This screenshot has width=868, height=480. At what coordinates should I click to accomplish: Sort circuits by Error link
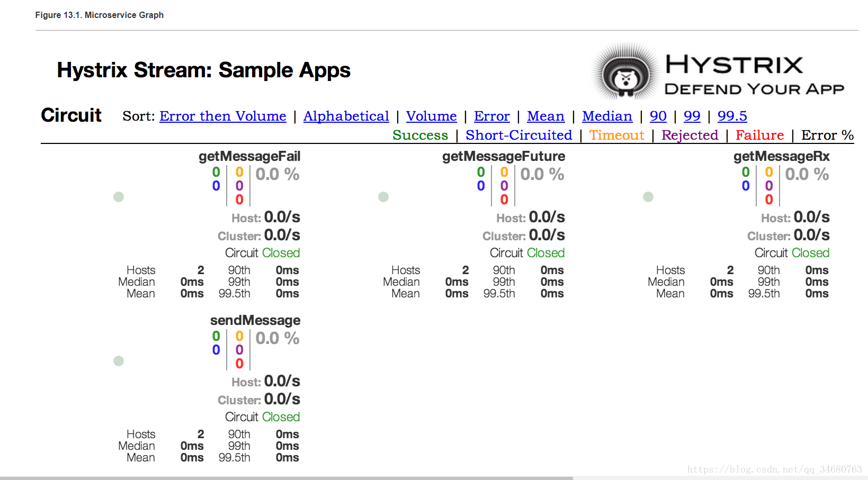(492, 116)
